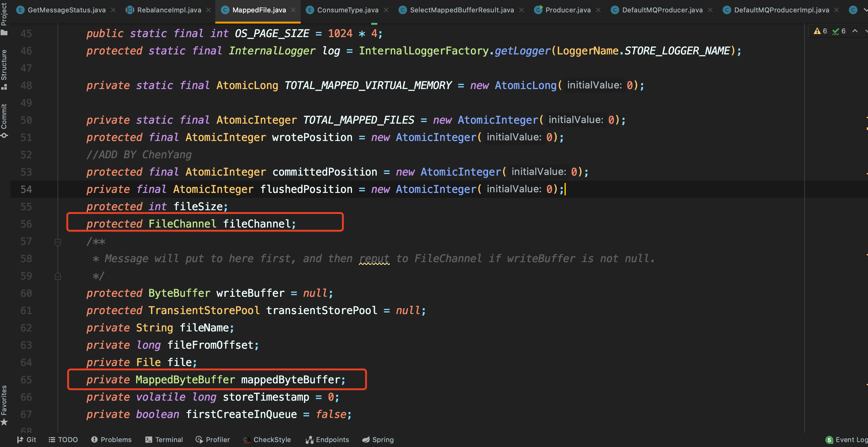Close the RebalanceImpl.java tab

pos(209,10)
